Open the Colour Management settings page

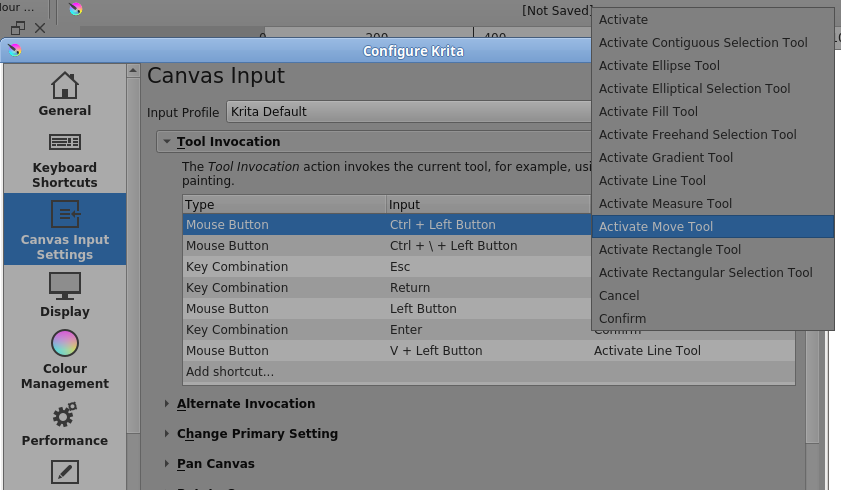click(x=64, y=359)
